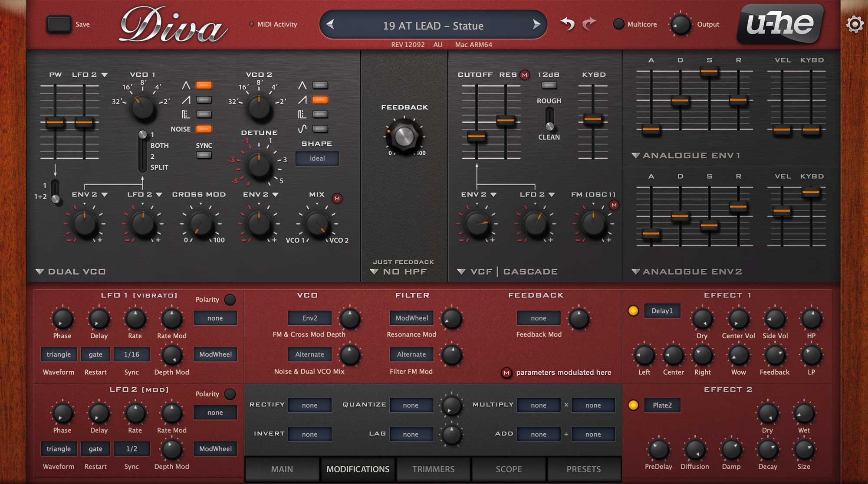Go to next preset arrow
This screenshot has height=484, width=868.
(x=537, y=25)
